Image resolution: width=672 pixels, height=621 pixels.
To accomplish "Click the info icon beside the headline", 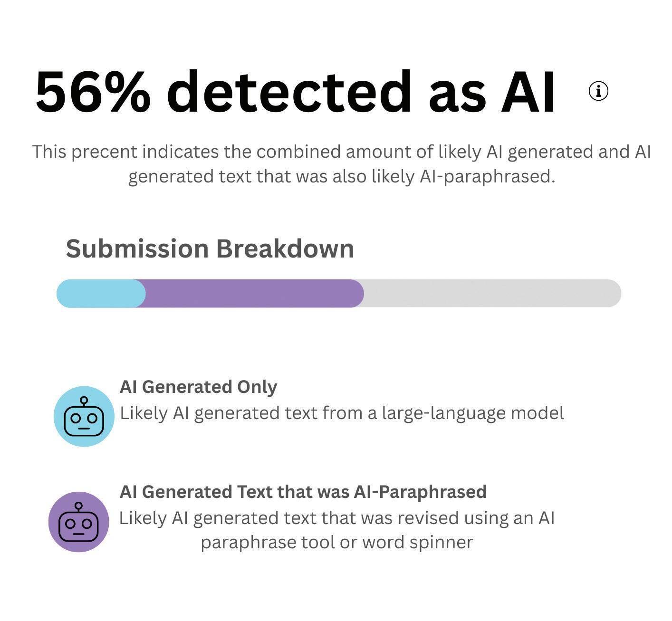I will point(598,91).
